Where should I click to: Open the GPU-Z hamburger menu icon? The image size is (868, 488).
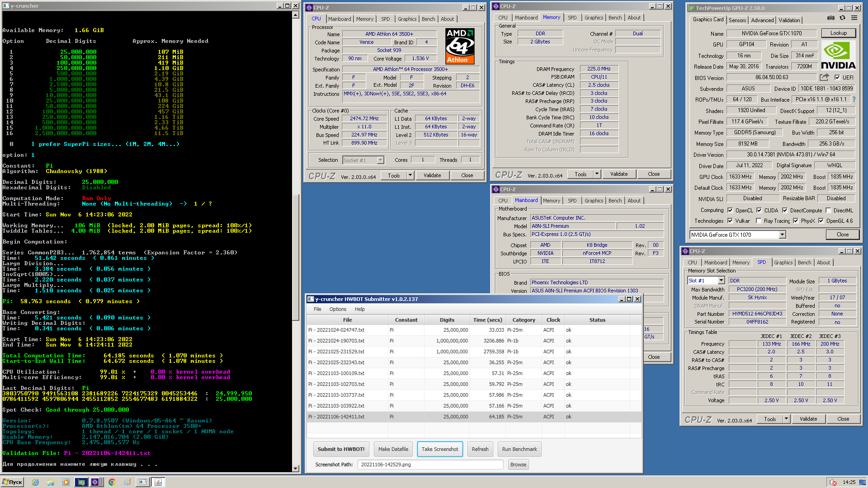click(854, 18)
